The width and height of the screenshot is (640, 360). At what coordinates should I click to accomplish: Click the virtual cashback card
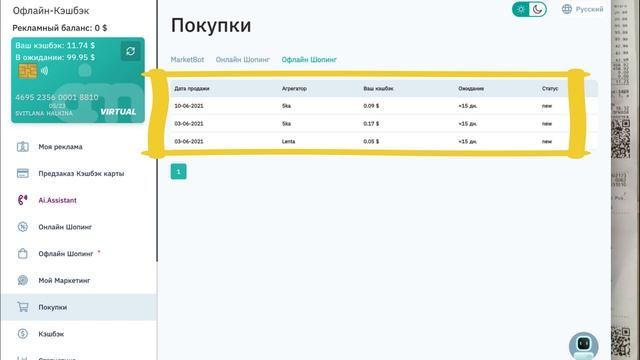click(x=78, y=80)
